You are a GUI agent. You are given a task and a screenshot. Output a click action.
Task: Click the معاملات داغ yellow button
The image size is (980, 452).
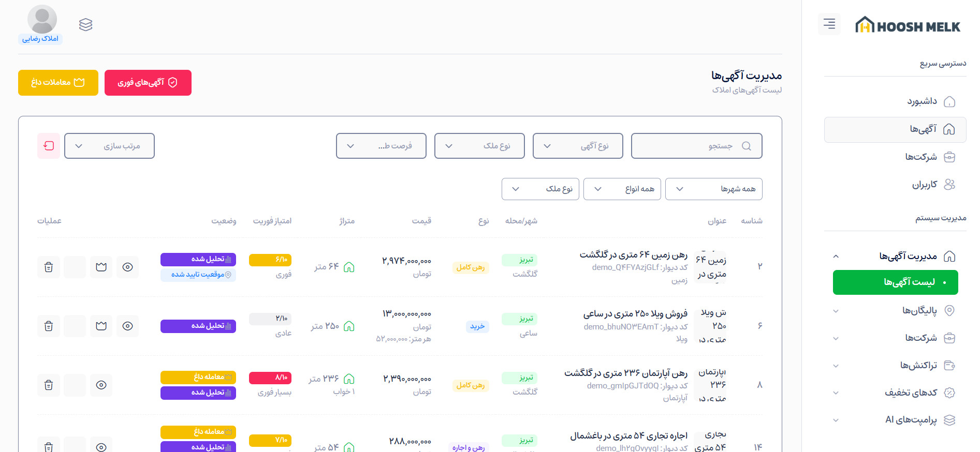tap(58, 83)
